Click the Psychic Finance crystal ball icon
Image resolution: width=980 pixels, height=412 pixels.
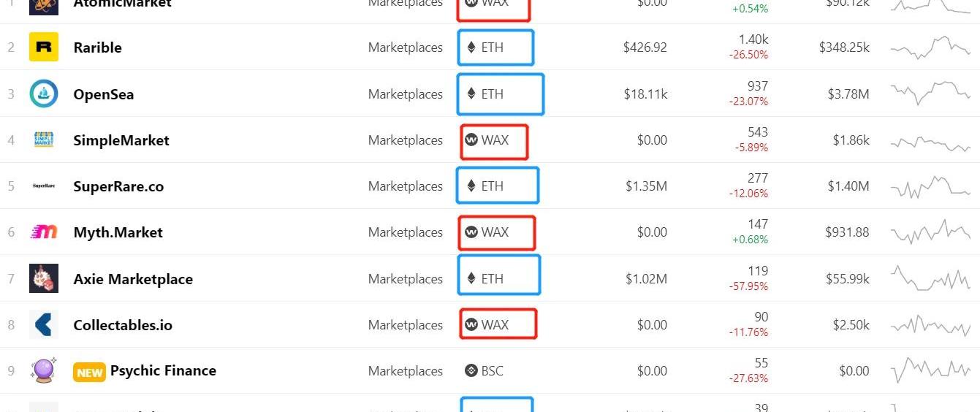click(44, 370)
